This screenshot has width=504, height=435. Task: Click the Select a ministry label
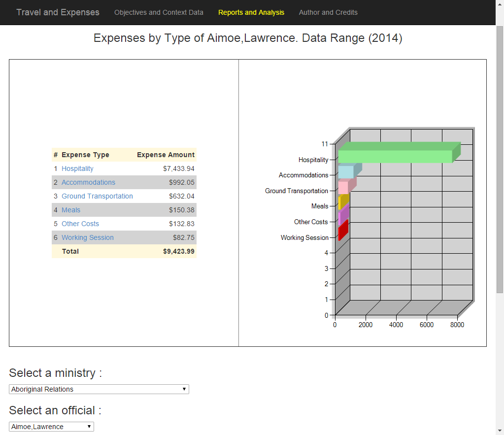[56, 373]
